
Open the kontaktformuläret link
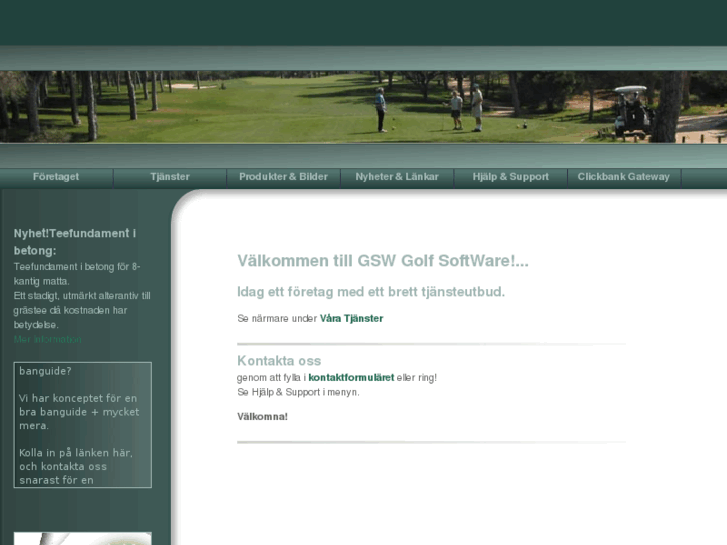tap(351, 378)
